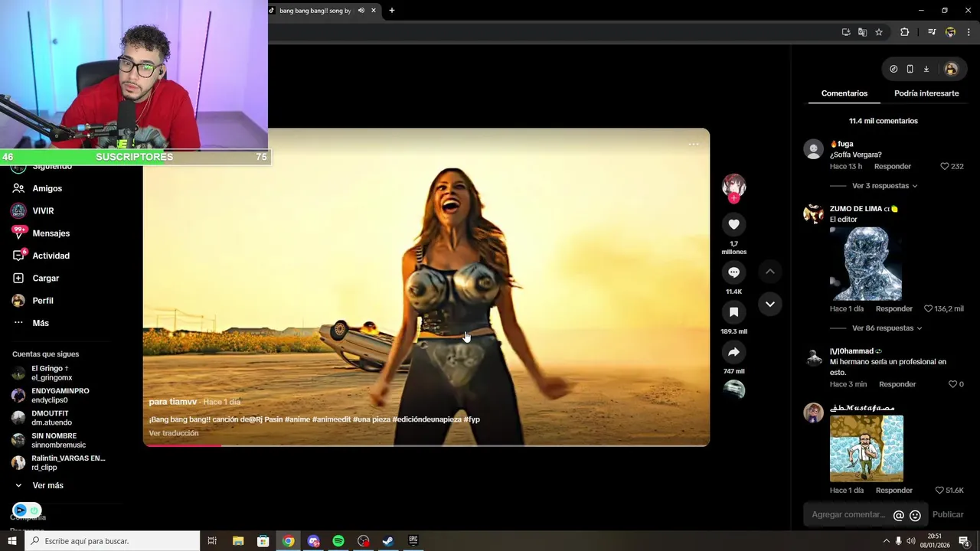Click the 'Agregar comentario' input field
The image size is (980, 551).
pyautogui.click(x=848, y=515)
